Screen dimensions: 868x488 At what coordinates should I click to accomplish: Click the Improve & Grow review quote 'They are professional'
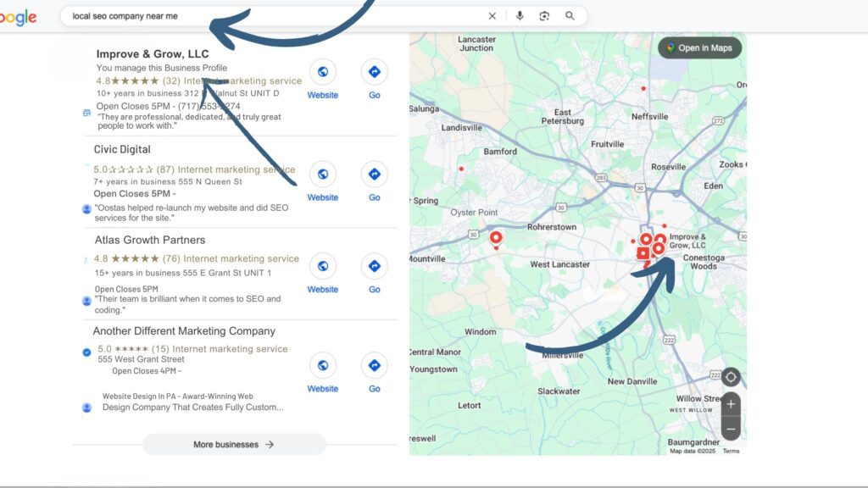[189, 121]
